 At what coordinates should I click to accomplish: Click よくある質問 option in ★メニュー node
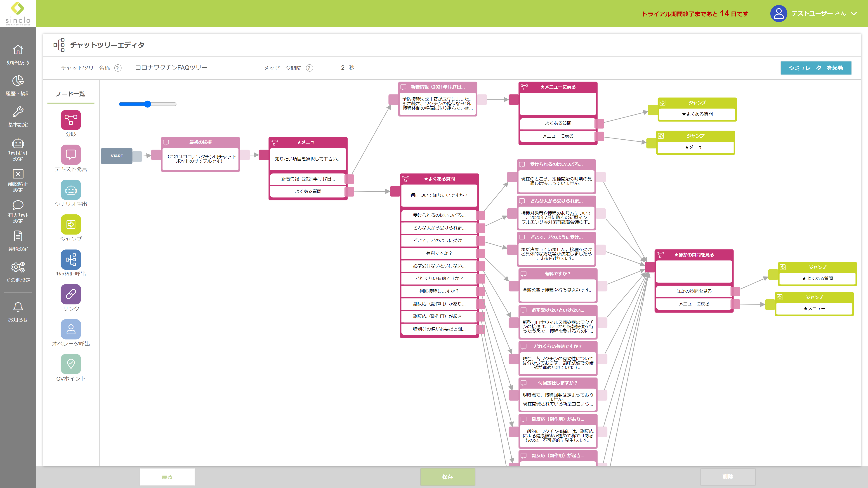pyautogui.click(x=308, y=191)
